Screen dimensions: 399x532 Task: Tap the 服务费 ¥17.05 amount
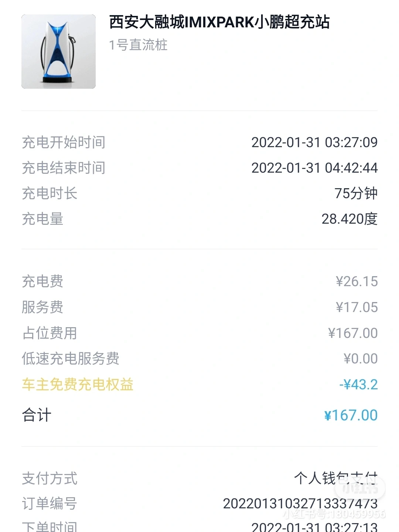[357, 307]
